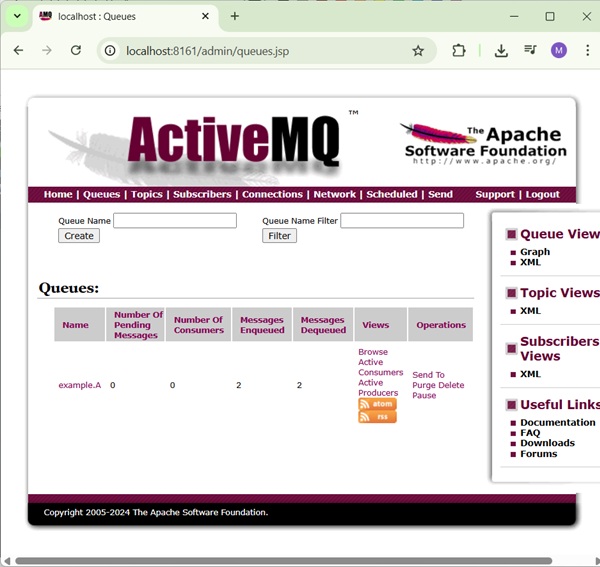The width and height of the screenshot is (600, 567).
Task: Click Logout in navigation bar
Action: click(542, 194)
